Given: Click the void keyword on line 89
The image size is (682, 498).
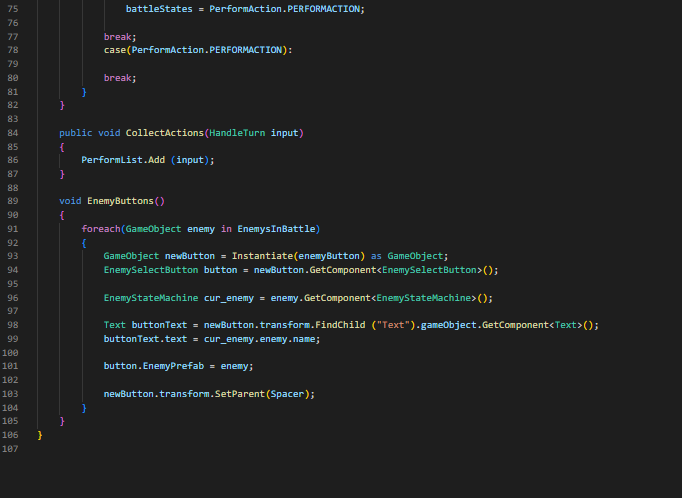Looking at the screenshot, I should click(x=70, y=201).
